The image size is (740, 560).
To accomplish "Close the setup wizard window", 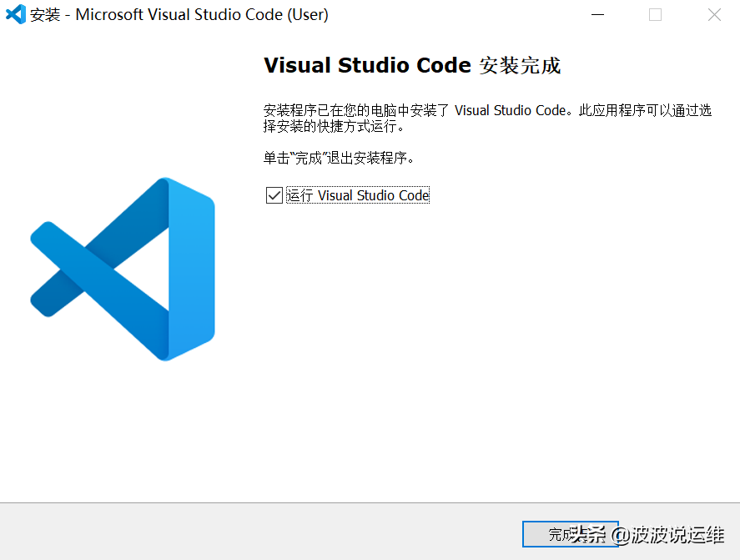I will point(714,14).
